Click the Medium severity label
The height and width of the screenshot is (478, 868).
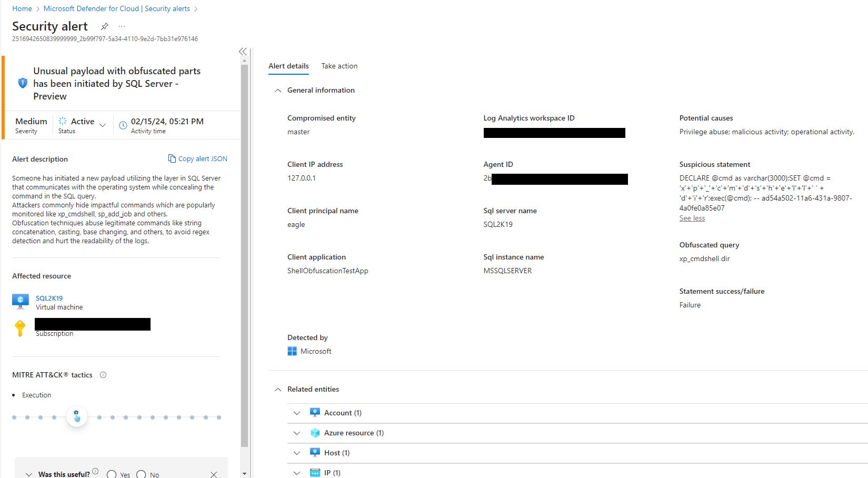coord(31,121)
